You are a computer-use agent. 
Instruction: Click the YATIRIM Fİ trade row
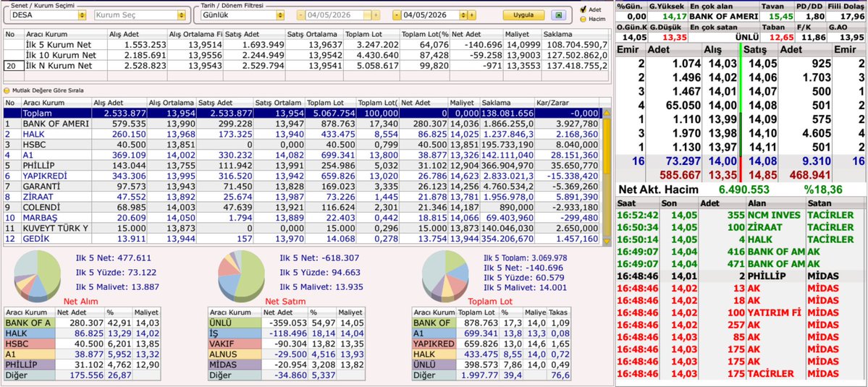(741, 312)
